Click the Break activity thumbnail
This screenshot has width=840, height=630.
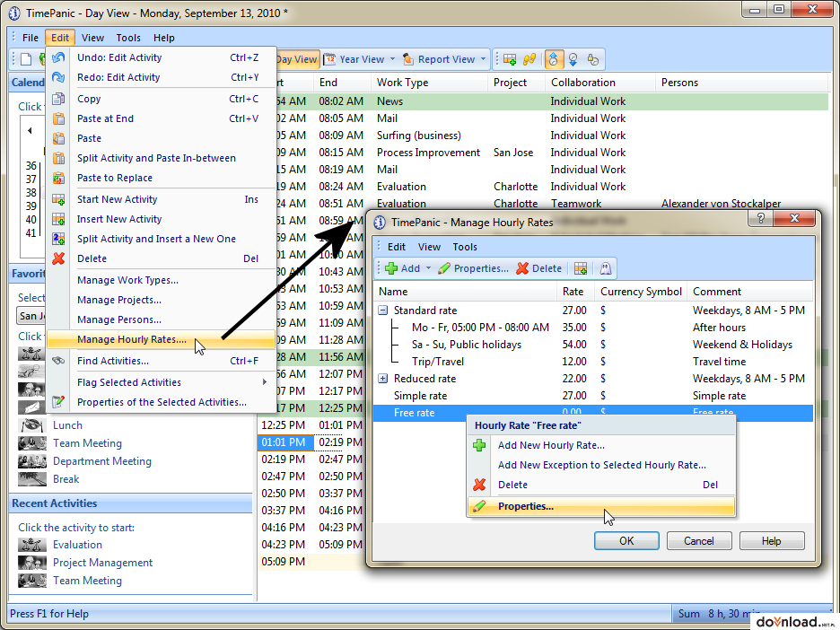[x=32, y=479]
